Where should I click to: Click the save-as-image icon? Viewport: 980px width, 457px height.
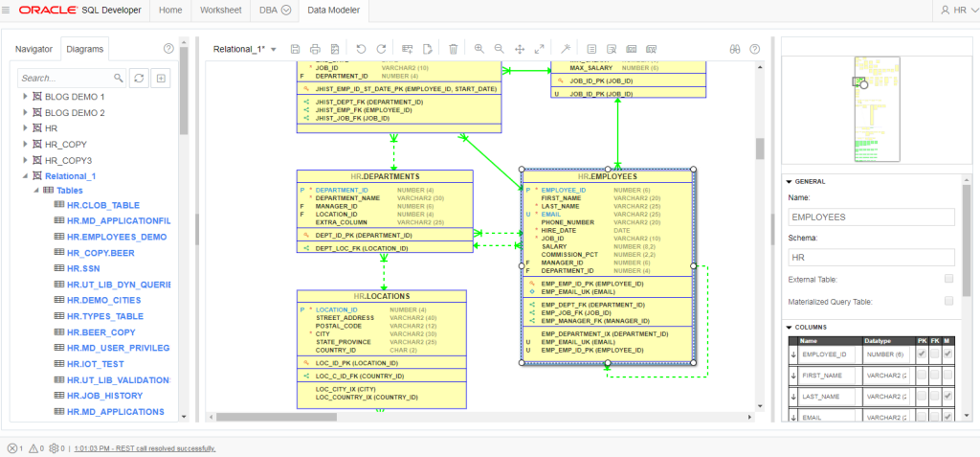coord(335,49)
